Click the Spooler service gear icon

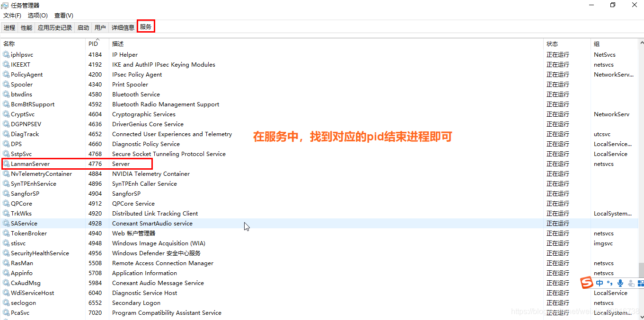6,85
